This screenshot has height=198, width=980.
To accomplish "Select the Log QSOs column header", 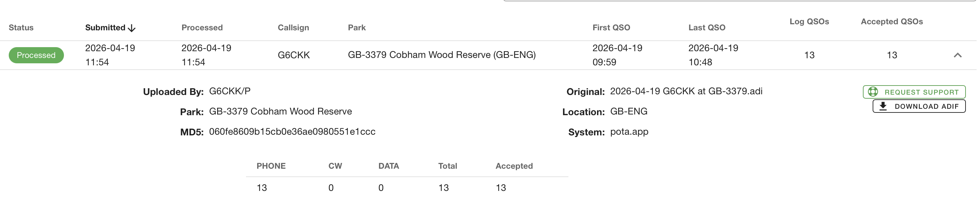I will pyautogui.click(x=809, y=21).
